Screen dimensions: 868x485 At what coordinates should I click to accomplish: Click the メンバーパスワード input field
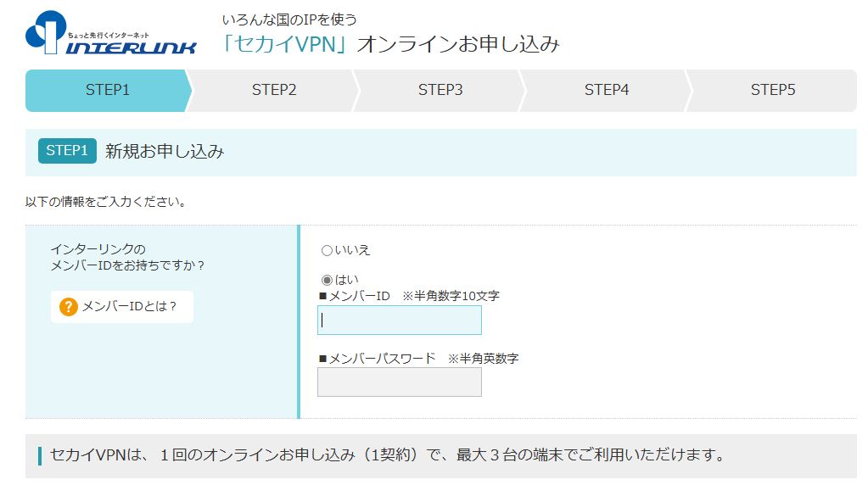(x=399, y=382)
